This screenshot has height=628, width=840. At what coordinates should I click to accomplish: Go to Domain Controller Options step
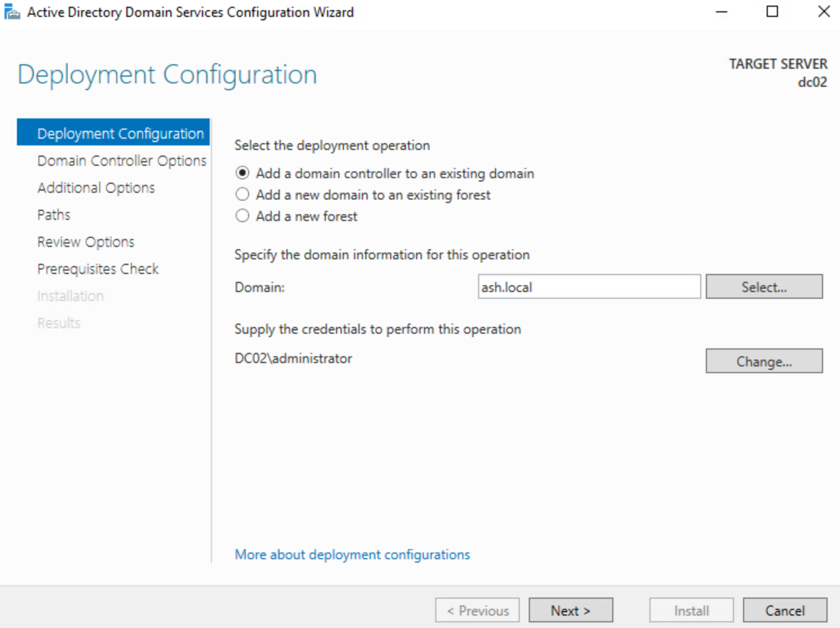tap(122, 161)
